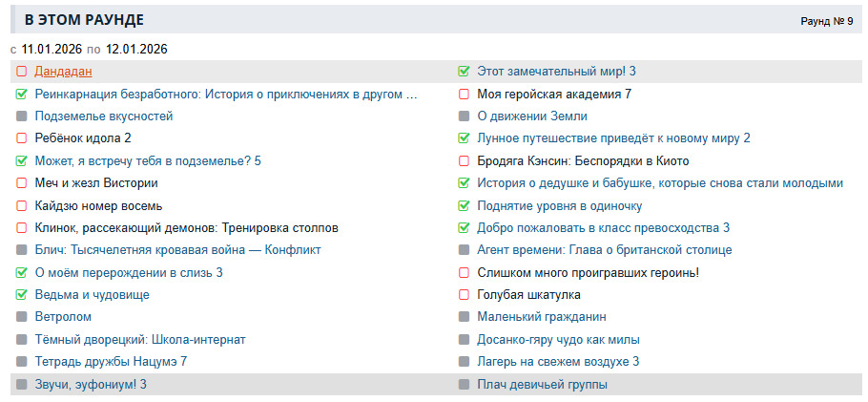Screen dimensions: 868x402
Task: Open Маленький гражданин title link
Action: pyautogui.click(x=542, y=317)
